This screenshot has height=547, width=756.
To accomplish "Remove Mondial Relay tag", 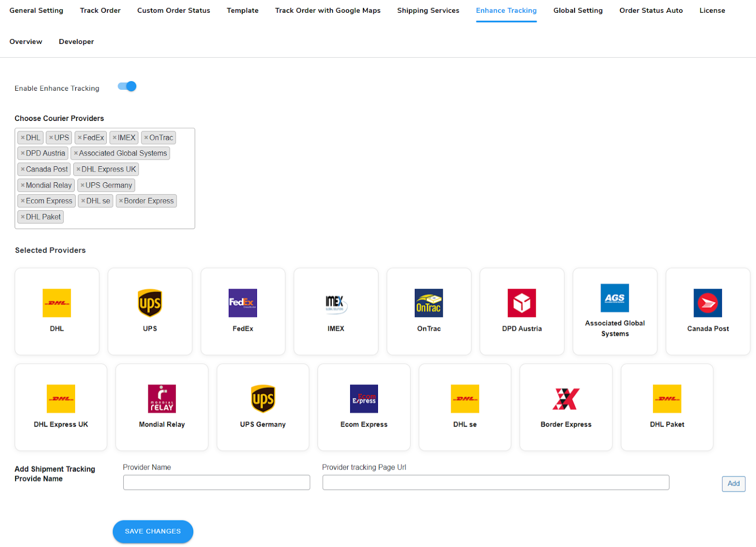I will tap(23, 185).
